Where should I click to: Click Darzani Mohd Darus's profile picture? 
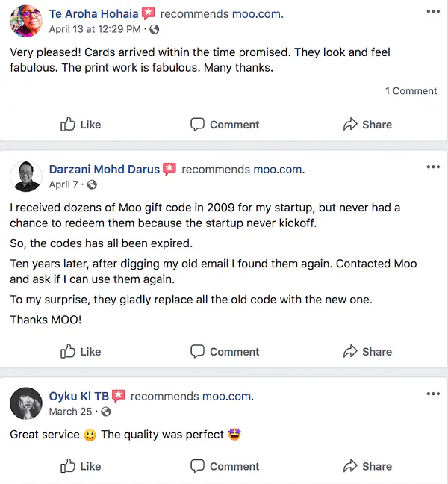click(26, 176)
